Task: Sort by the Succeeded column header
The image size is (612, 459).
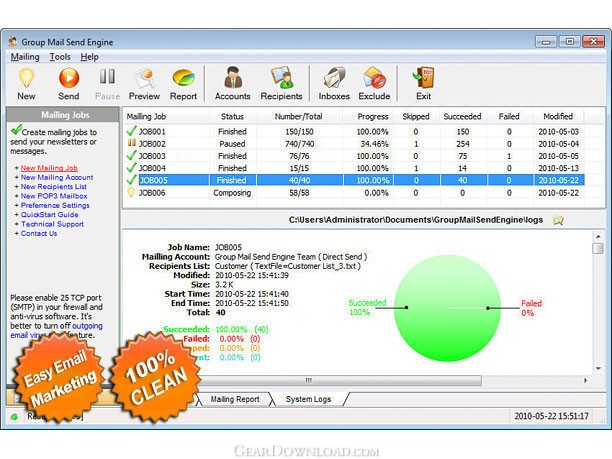Action: (463, 116)
